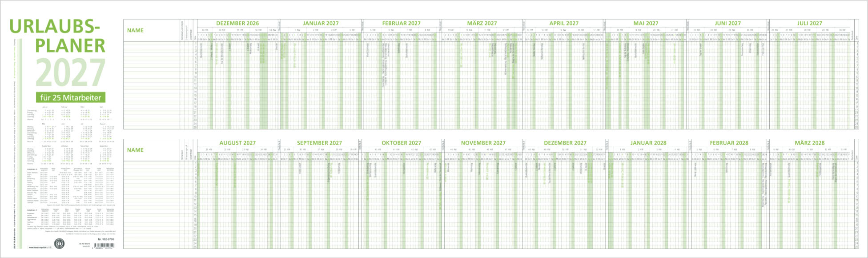Click the NAME label beside August 2027
868x258 pixels.
click(135, 150)
